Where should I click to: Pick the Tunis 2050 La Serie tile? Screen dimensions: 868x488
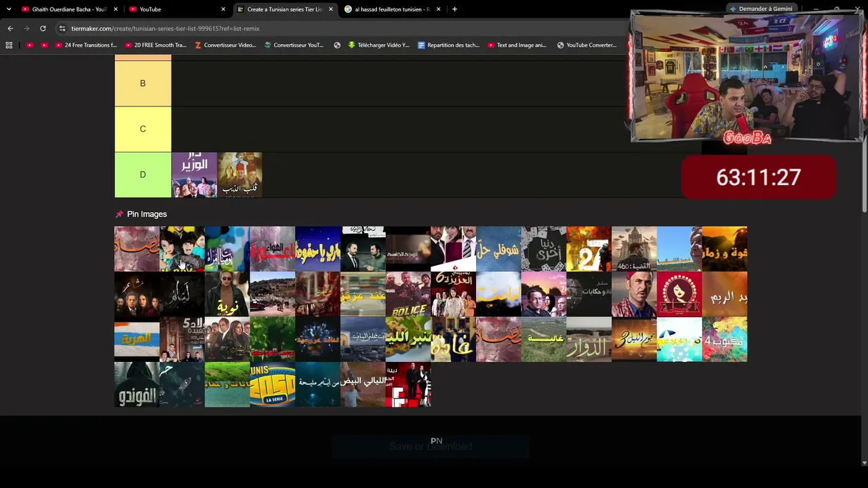click(273, 384)
